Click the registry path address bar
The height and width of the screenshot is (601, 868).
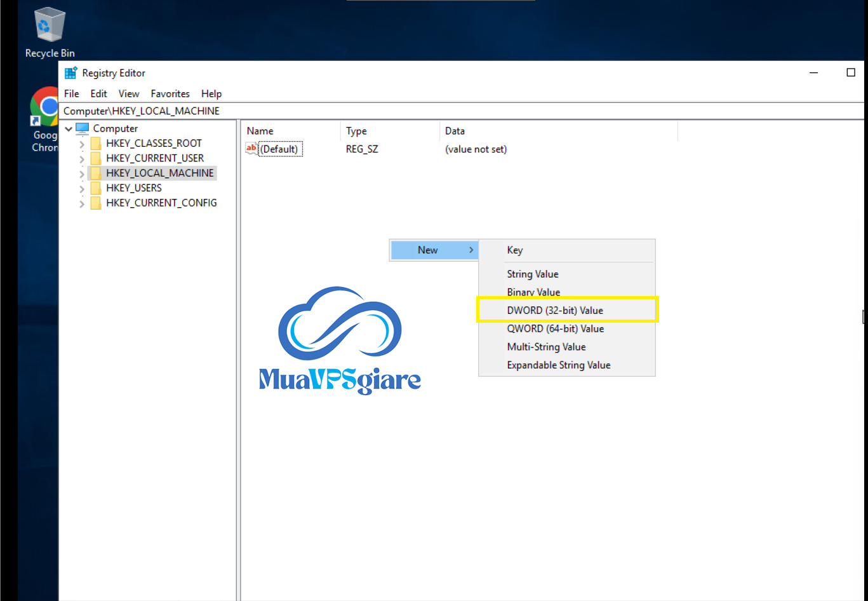[x=444, y=111]
